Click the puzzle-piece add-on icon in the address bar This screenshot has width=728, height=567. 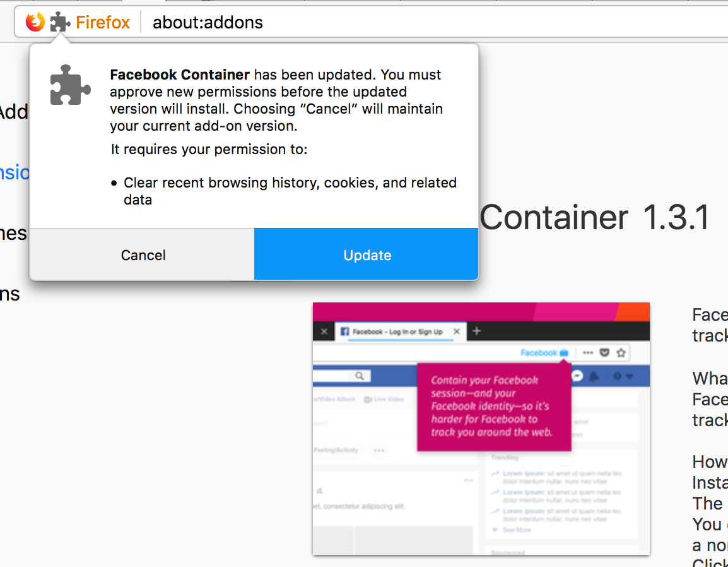[x=60, y=22]
